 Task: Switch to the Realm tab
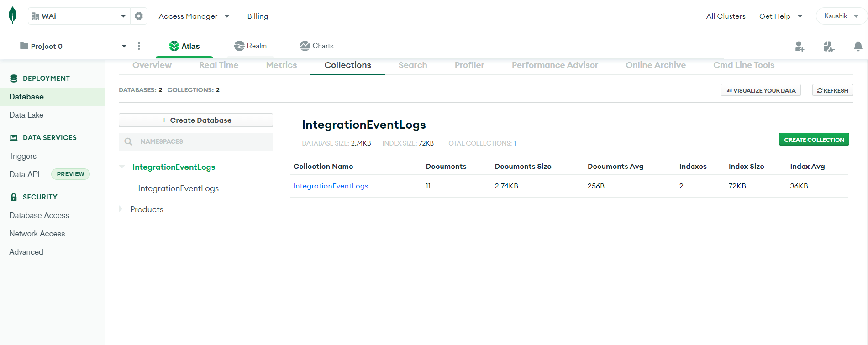tap(250, 46)
